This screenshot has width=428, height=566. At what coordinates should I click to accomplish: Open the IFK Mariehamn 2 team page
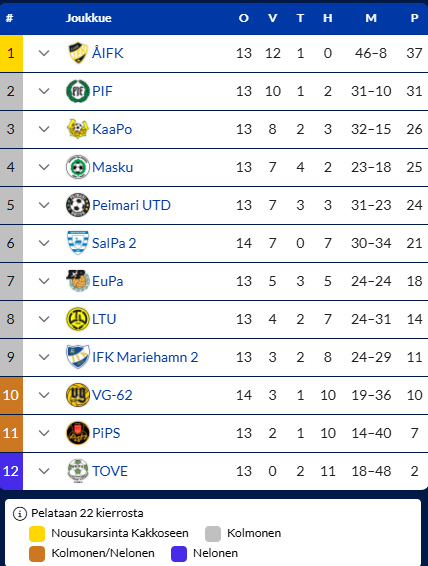pos(145,357)
